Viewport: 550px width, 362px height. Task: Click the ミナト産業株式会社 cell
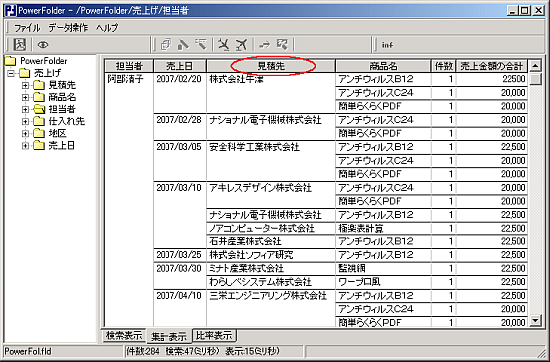point(271,269)
